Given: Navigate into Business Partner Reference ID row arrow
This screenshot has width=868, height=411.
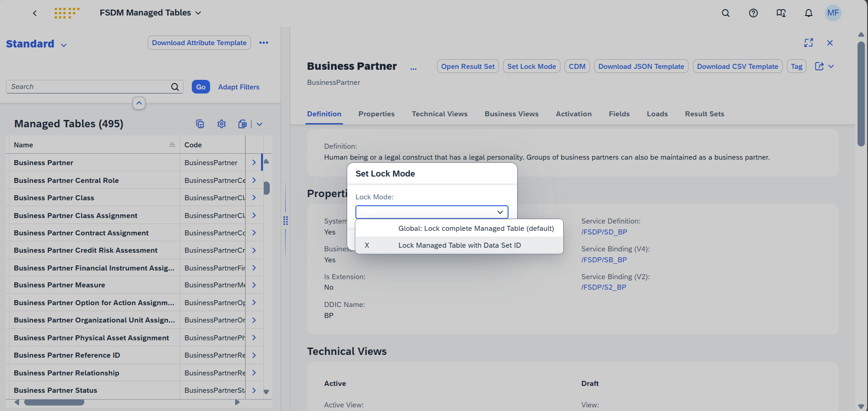Looking at the screenshot, I should (254, 355).
